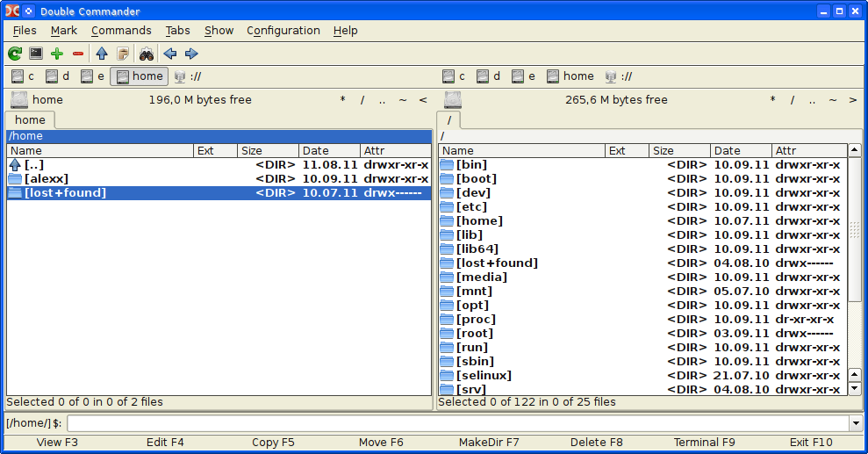Click right panel scrollbar up arrow at top
This screenshot has width=868, height=454.
[x=855, y=150]
